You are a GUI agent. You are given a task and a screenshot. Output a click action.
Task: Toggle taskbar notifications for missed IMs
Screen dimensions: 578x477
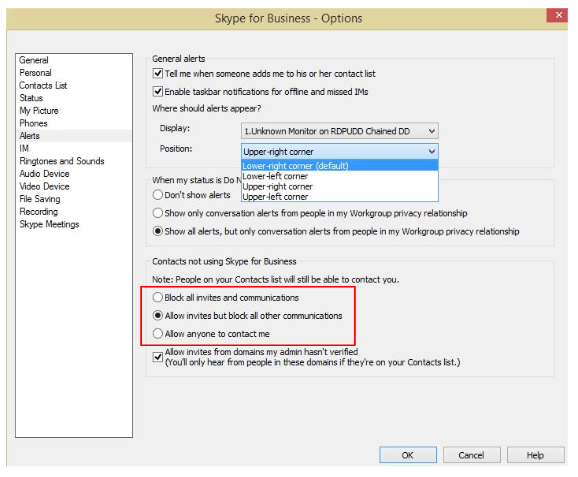tap(158, 91)
